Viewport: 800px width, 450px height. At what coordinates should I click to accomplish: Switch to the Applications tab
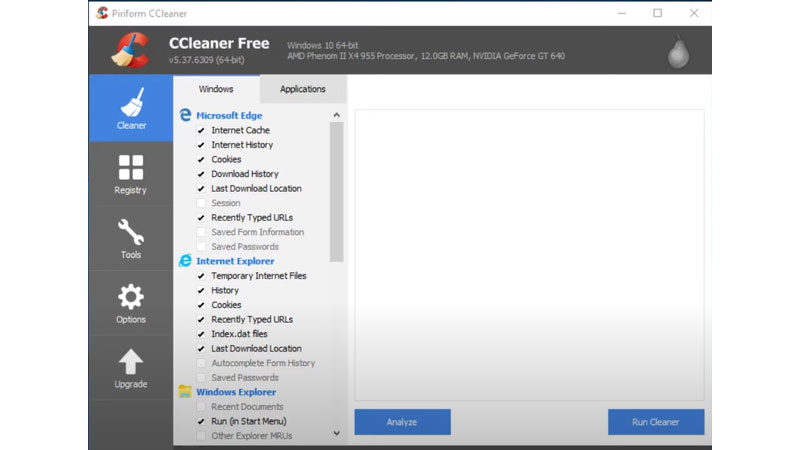click(303, 89)
